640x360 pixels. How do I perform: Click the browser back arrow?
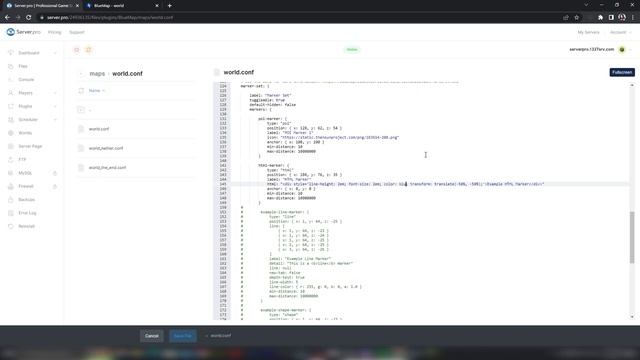[x=7, y=18]
